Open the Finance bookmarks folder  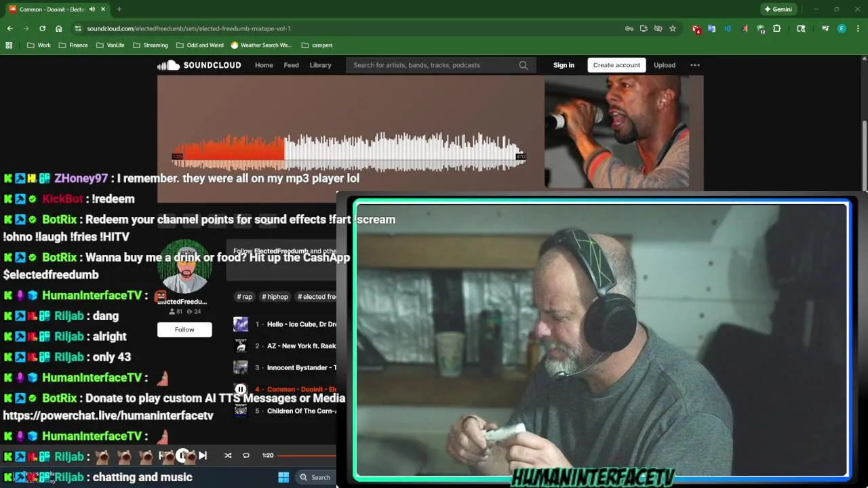(x=73, y=45)
